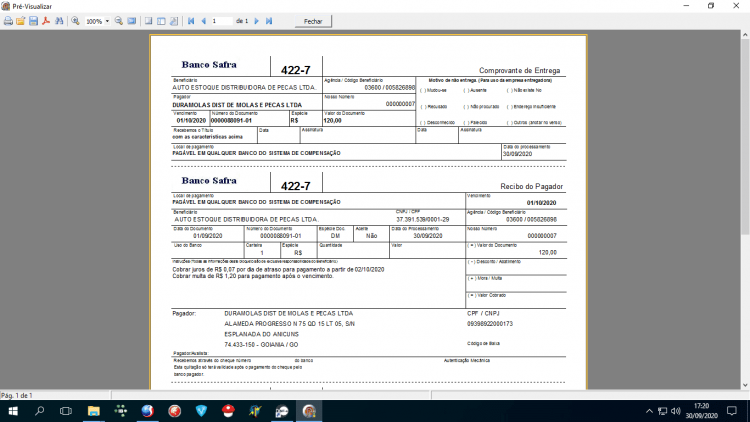This screenshot has width=750, height=422.
Task: Toggle full screen view icon
Action: point(132,21)
